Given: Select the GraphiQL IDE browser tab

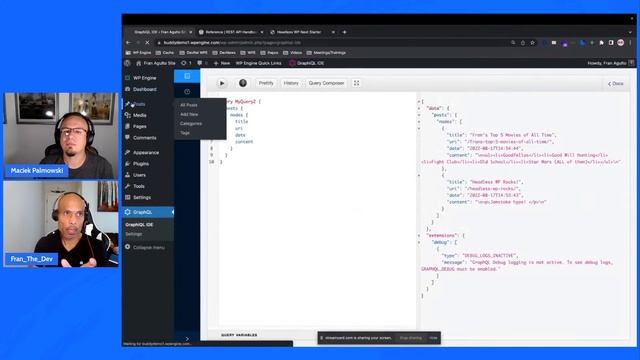Looking at the screenshot, I should point(159,32).
